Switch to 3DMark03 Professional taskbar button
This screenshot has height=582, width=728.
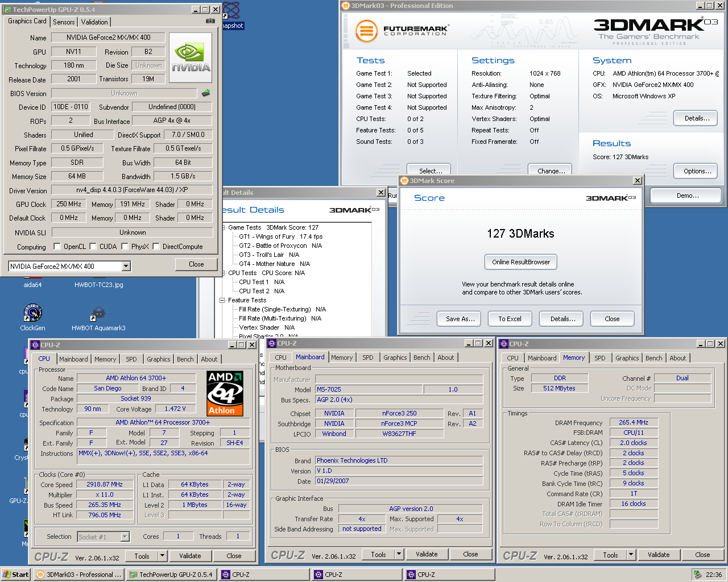click(78, 575)
